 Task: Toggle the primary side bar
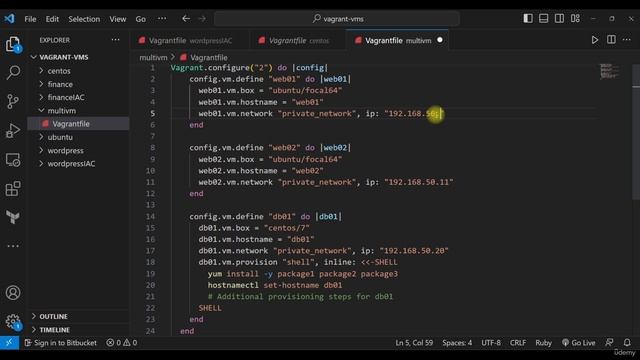pyautogui.click(x=528, y=18)
